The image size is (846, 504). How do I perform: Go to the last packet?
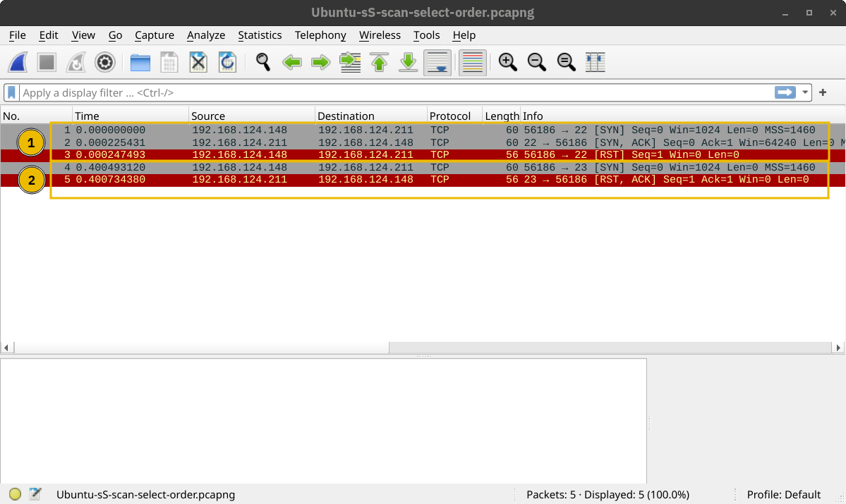(x=408, y=62)
